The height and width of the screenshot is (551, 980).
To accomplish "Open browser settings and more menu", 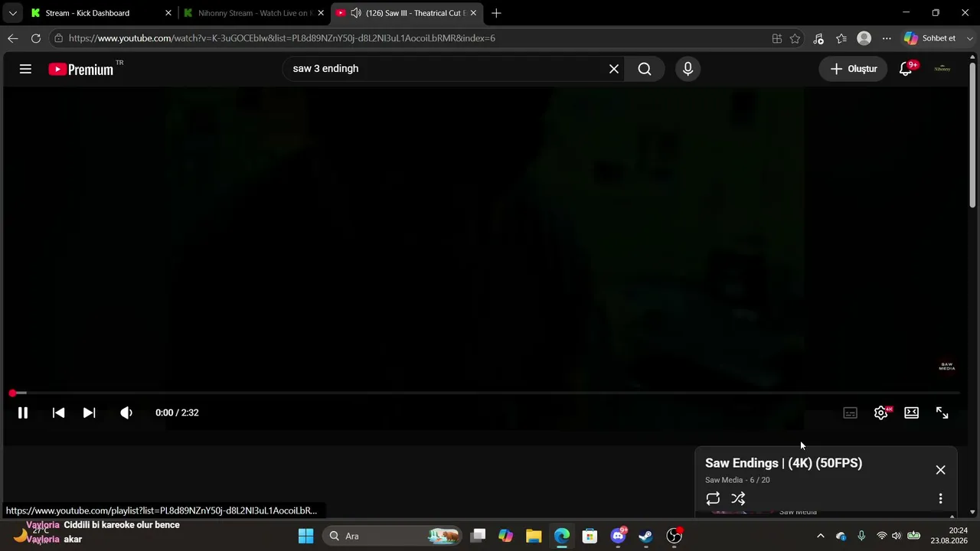I will click(887, 38).
